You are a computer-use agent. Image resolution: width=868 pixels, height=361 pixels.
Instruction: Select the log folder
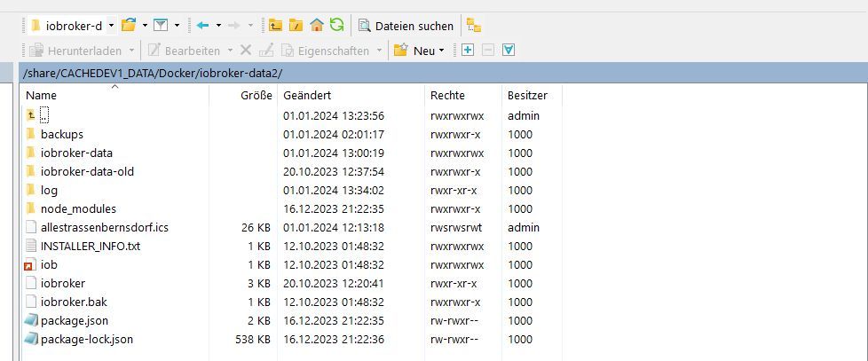[x=49, y=190]
